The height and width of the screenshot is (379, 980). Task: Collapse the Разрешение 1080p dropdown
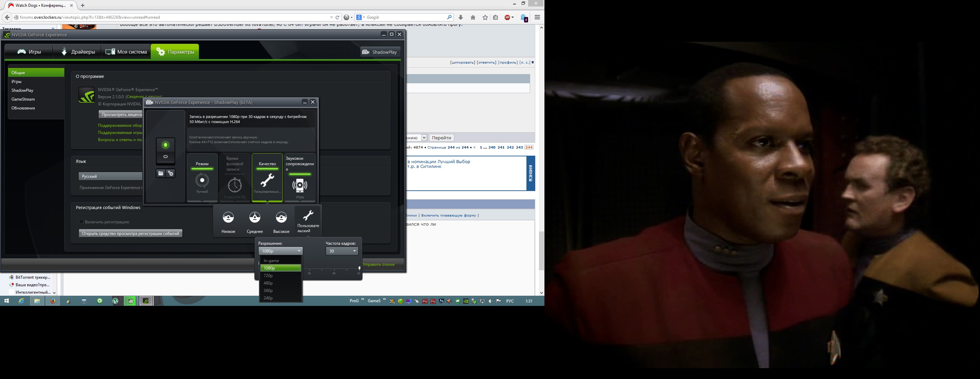point(280,251)
